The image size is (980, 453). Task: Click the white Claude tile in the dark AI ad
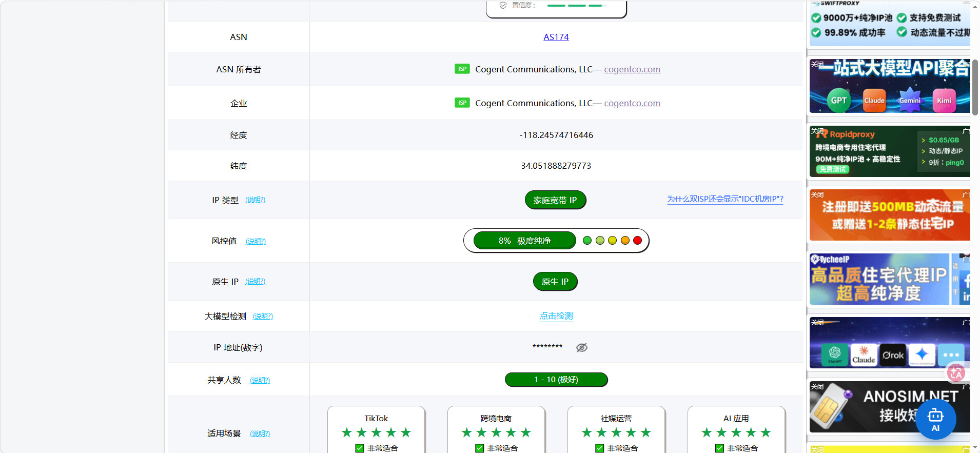[864, 354]
